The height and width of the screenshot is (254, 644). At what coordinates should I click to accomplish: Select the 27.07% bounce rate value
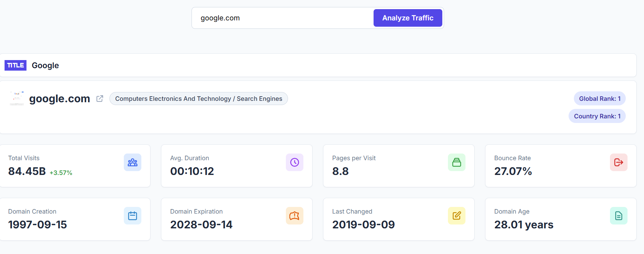pyautogui.click(x=513, y=171)
